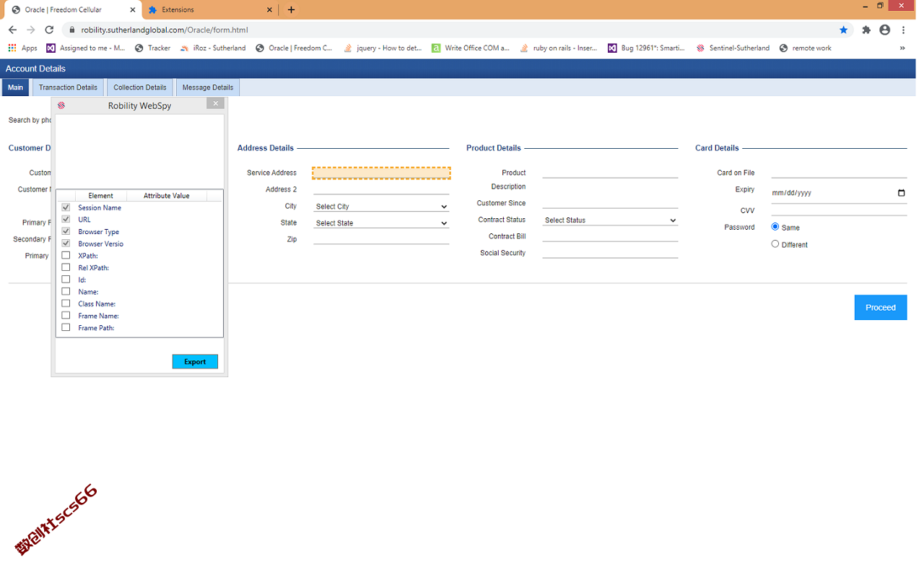Open the Chrome profile avatar icon
924x578 pixels.
coord(885,30)
